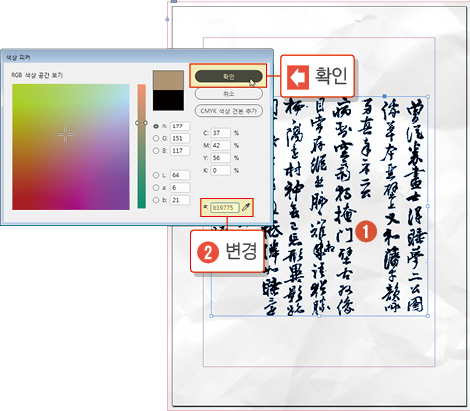Select the R radio button
470x411 pixels.
coord(156,126)
